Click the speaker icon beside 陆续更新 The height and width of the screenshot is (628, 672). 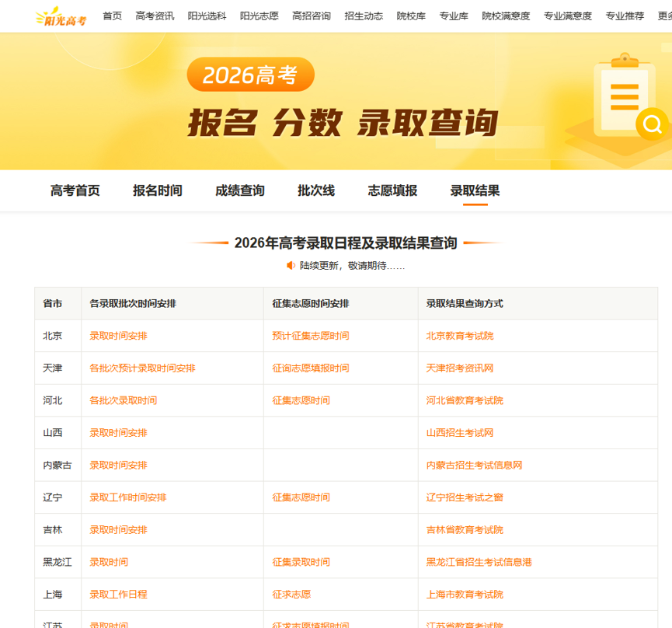pyautogui.click(x=291, y=266)
